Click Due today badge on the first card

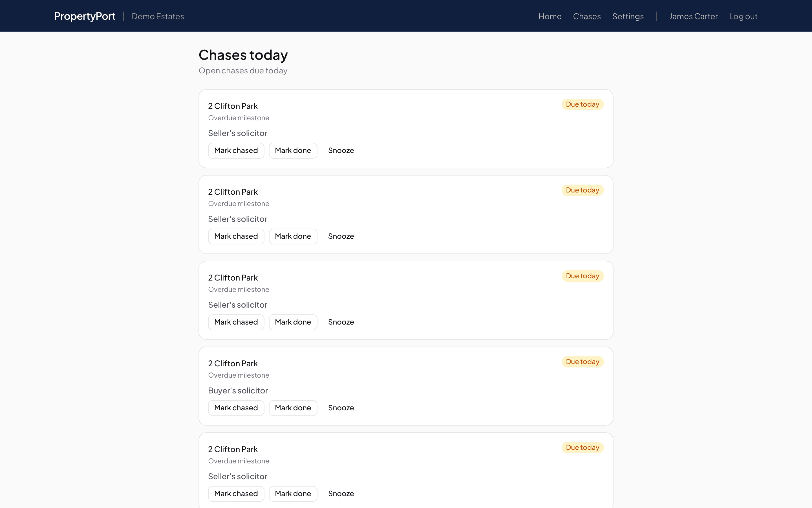pos(582,104)
